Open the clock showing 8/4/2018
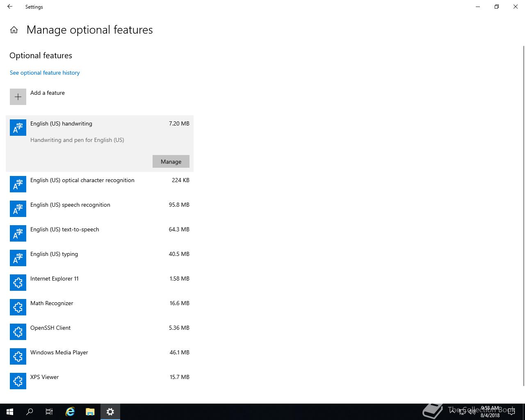The image size is (525, 420). click(x=490, y=412)
